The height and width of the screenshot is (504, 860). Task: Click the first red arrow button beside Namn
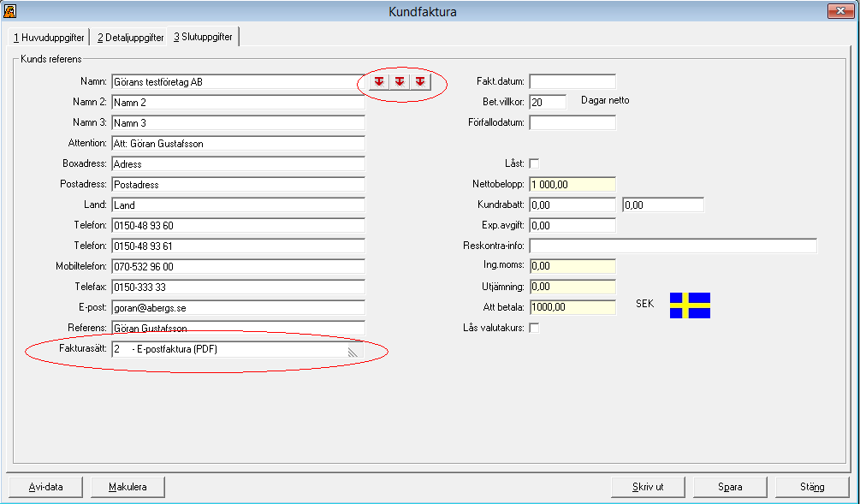pyautogui.click(x=379, y=81)
